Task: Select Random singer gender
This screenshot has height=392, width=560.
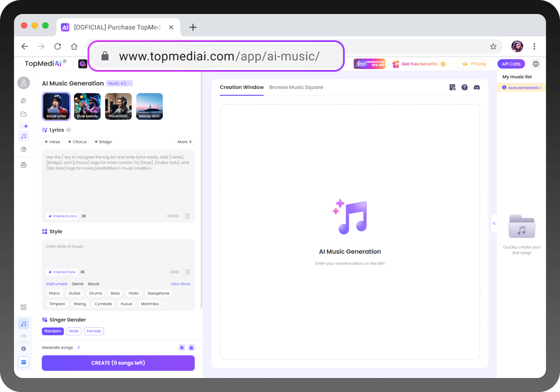Action: point(53,331)
